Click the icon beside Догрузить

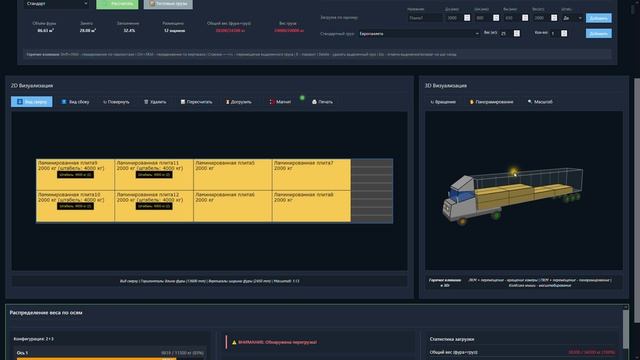click(228, 102)
